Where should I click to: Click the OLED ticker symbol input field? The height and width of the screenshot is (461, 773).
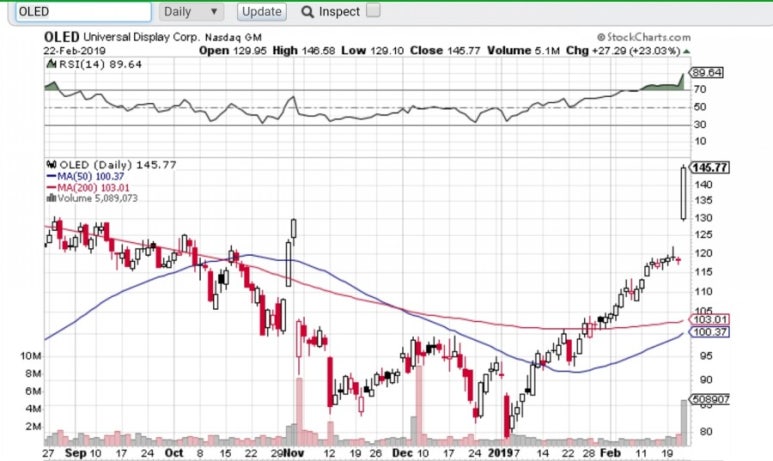pos(83,12)
